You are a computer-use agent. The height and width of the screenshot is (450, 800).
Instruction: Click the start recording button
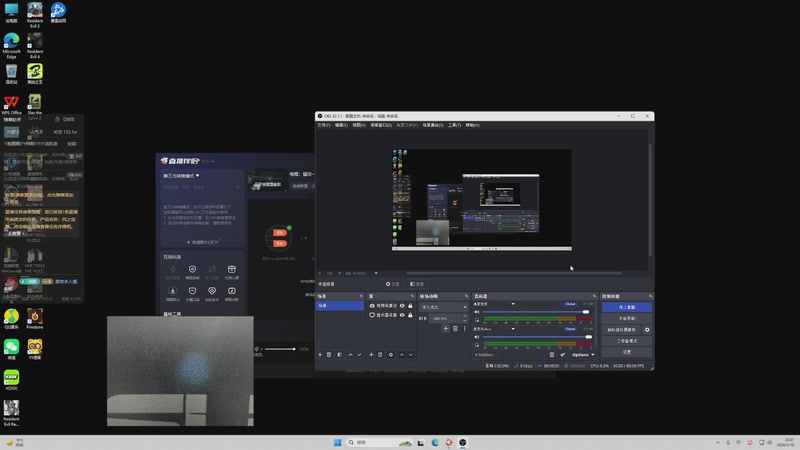(x=626, y=318)
